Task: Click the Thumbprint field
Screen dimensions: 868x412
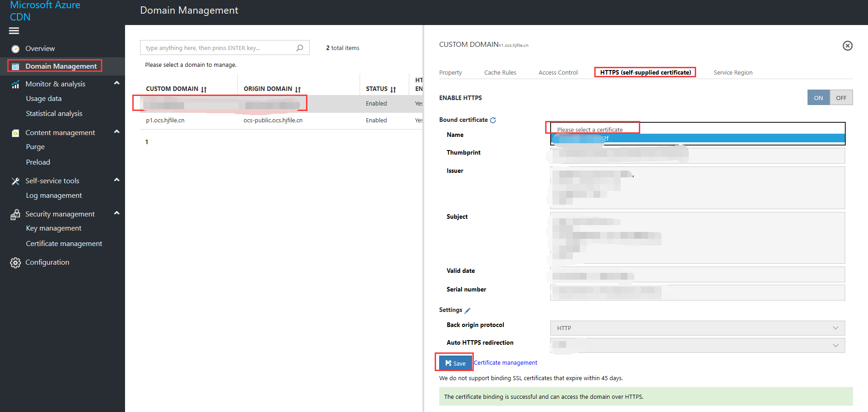Action: point(697,156)
